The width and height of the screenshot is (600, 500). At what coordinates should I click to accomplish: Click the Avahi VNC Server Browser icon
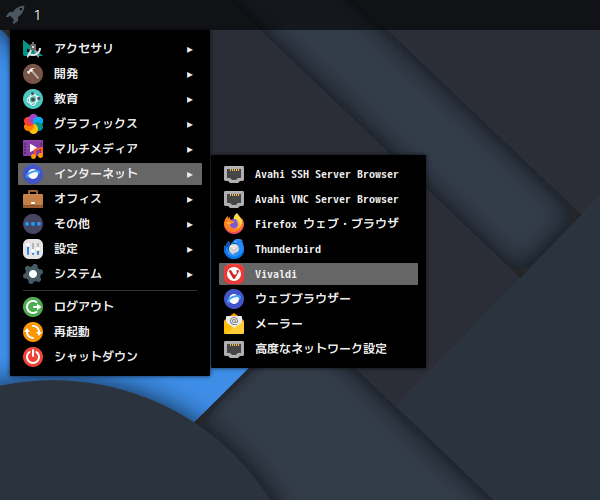click(x=234, y=199)
